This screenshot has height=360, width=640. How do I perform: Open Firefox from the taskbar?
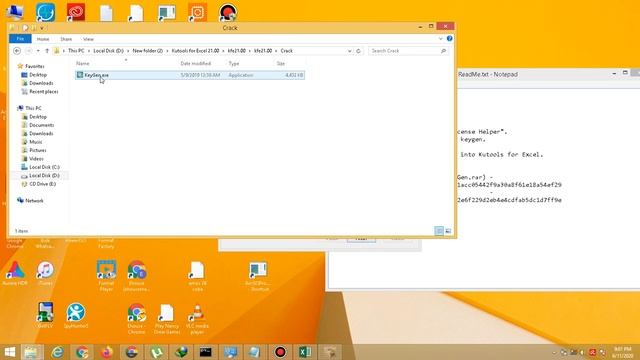(x=107, y=352)
